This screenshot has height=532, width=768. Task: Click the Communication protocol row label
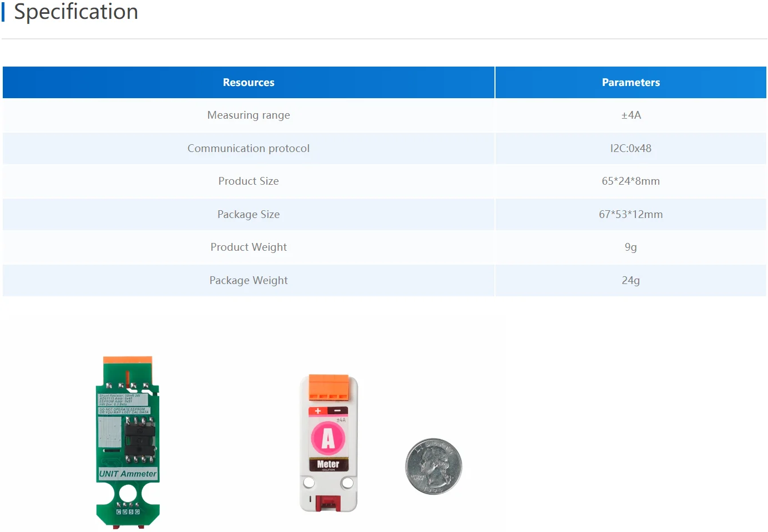[x=248, y=149]
